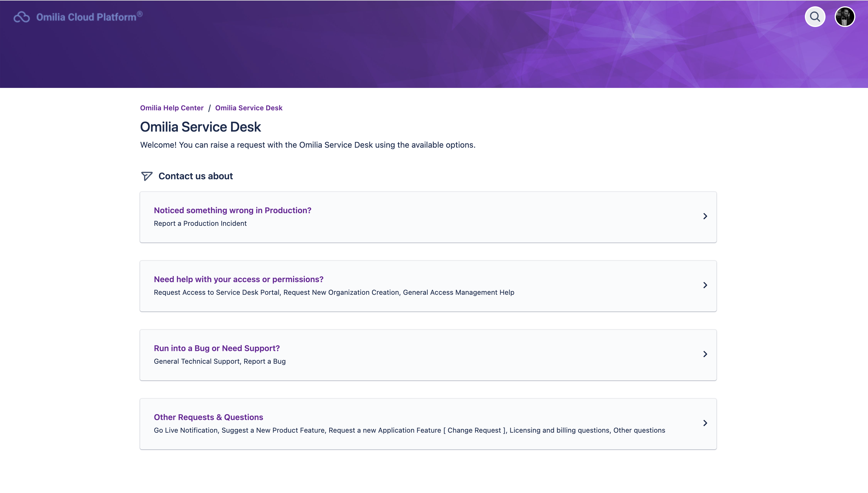Go to the Omilia Help Center breadcrumb

172,108
